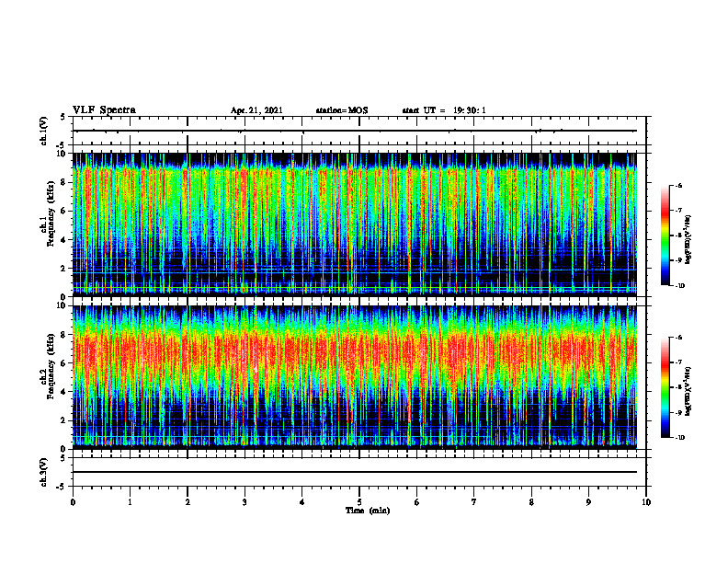
Task: Click the "-10" label on ch.1 colorbar
Action: pyautogui.click(x=679, y=286)
